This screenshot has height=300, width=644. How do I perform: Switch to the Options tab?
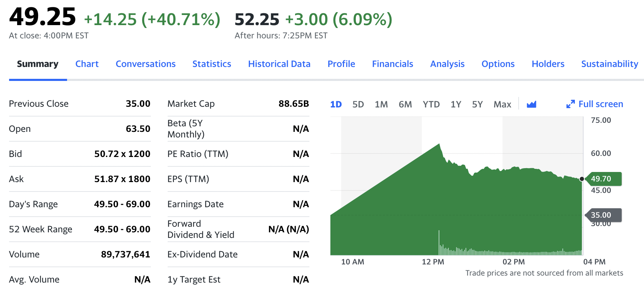498,64
